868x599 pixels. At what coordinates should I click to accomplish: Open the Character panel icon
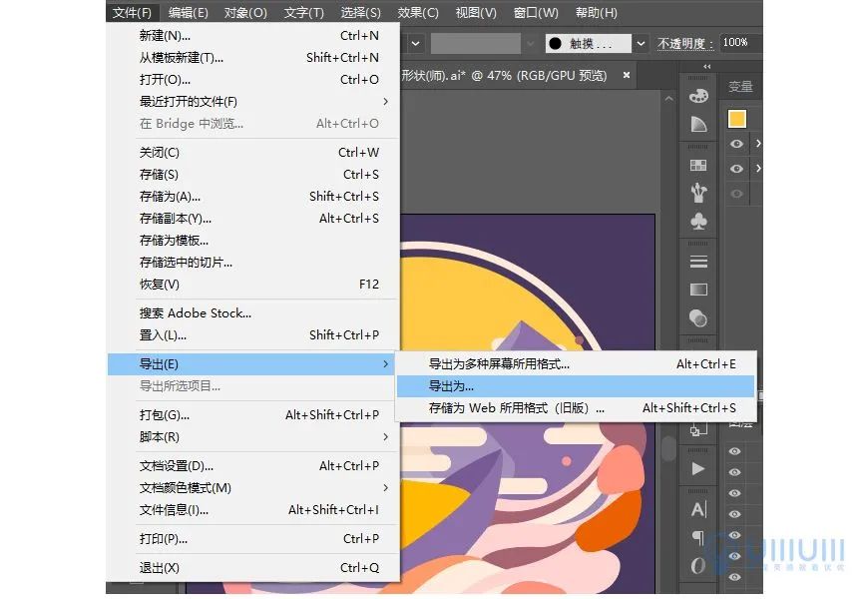point(699,507)
